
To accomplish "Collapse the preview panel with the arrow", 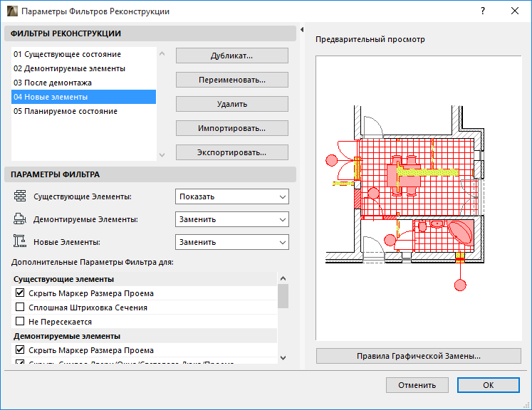I will (302, 30).
